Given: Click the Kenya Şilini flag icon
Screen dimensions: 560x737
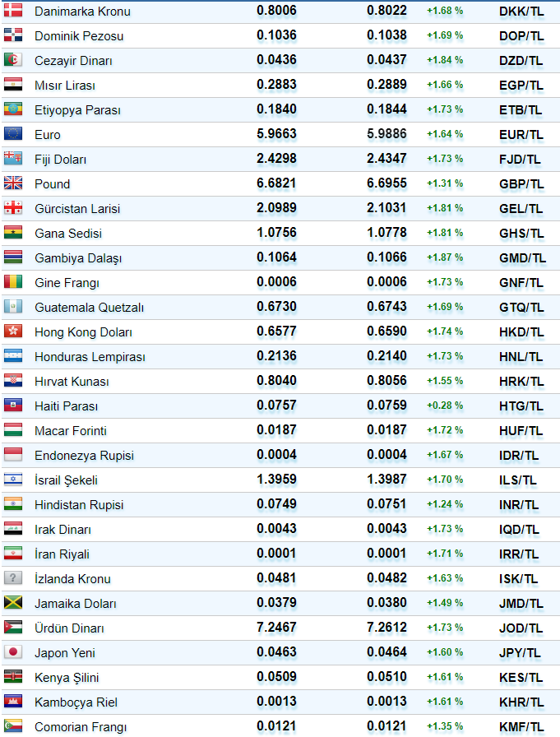Looking at the screenshot, I should point(13,677).
